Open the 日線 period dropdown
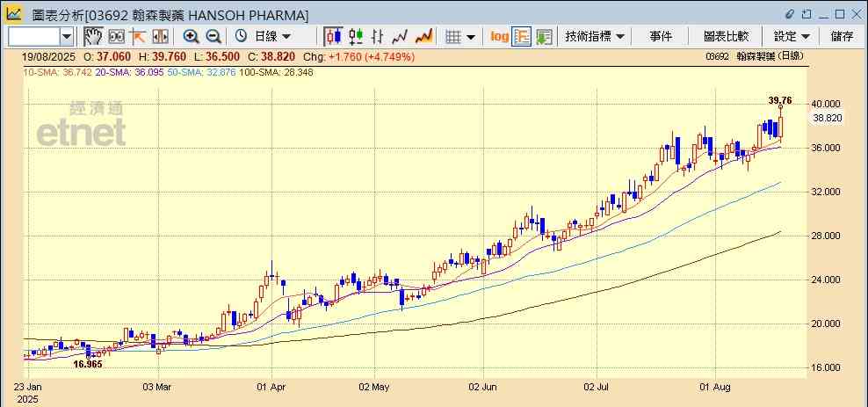 click(x=271, y=37)
